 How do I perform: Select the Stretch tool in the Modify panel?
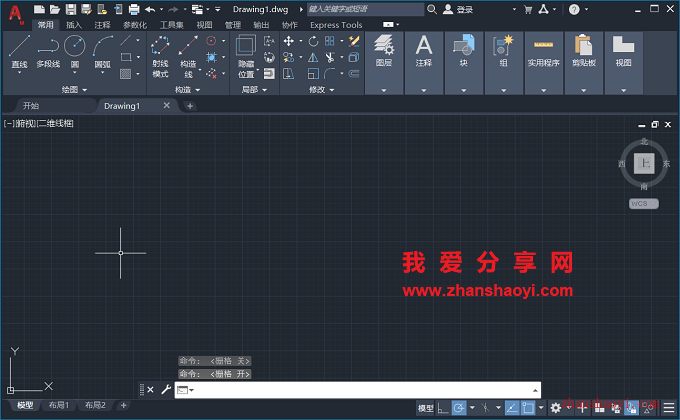pyautogui.click(x=288, y=73)
